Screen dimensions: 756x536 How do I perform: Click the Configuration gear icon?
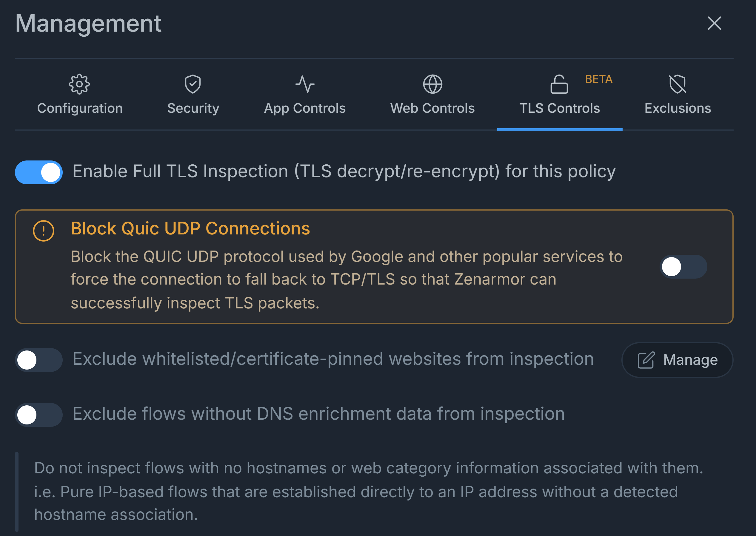click(x=79, y=84)
